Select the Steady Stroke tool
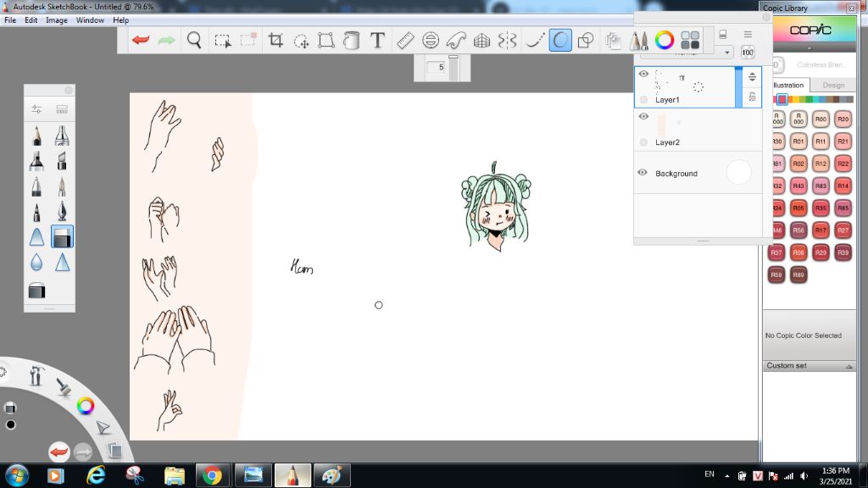The width and height of the screenshot is (868, 488). click(534, 40)
